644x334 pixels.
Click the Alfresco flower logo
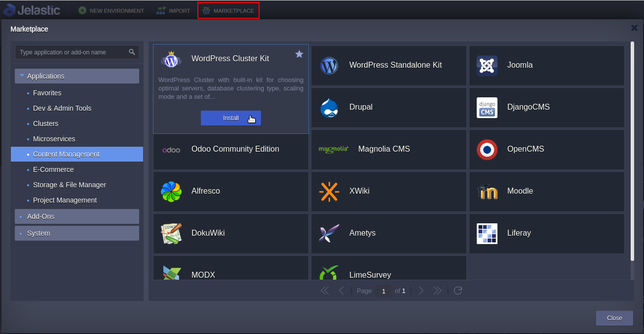171,191
